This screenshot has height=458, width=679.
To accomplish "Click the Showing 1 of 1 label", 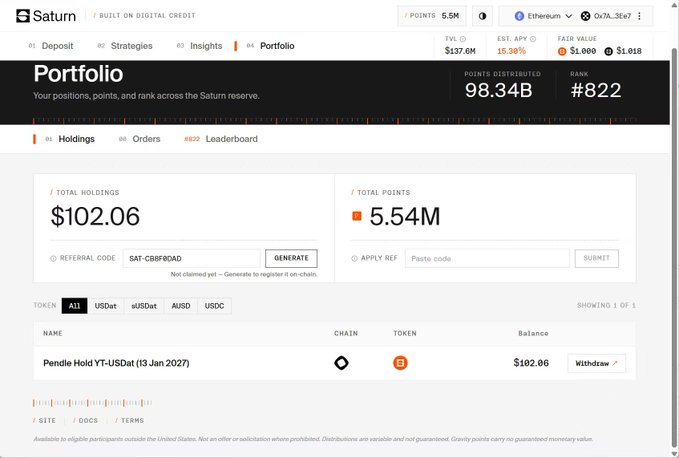I will (x=606, y=305).
